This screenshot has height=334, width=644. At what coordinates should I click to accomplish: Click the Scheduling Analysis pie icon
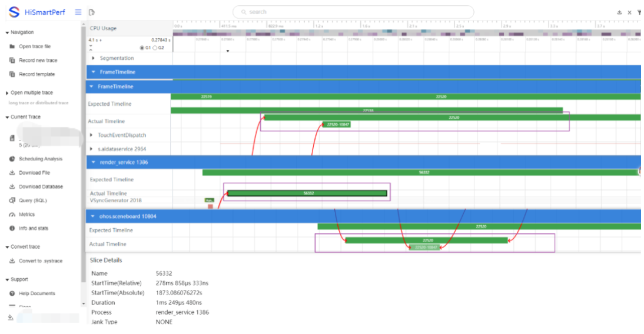click(12, 159)
